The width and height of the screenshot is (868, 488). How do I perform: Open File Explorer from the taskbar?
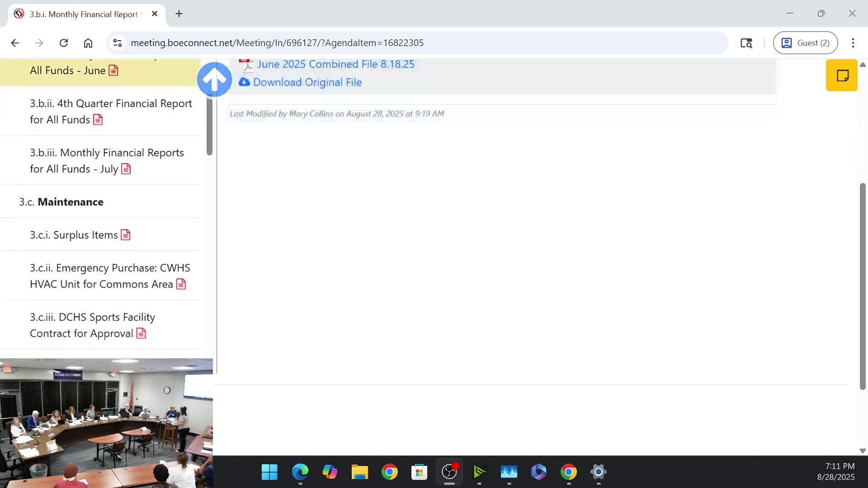tap(359, 472)
